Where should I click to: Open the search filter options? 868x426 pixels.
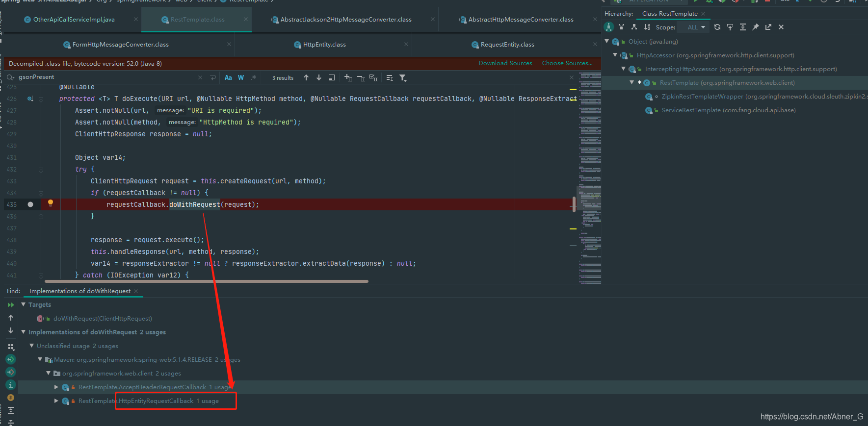click(x=403, y=77)
